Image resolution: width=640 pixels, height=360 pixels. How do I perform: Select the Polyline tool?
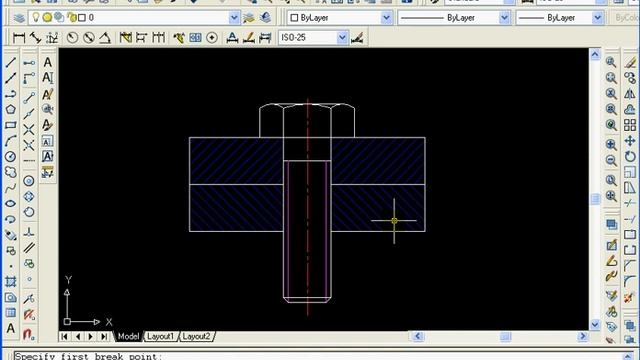pos(11,94)
